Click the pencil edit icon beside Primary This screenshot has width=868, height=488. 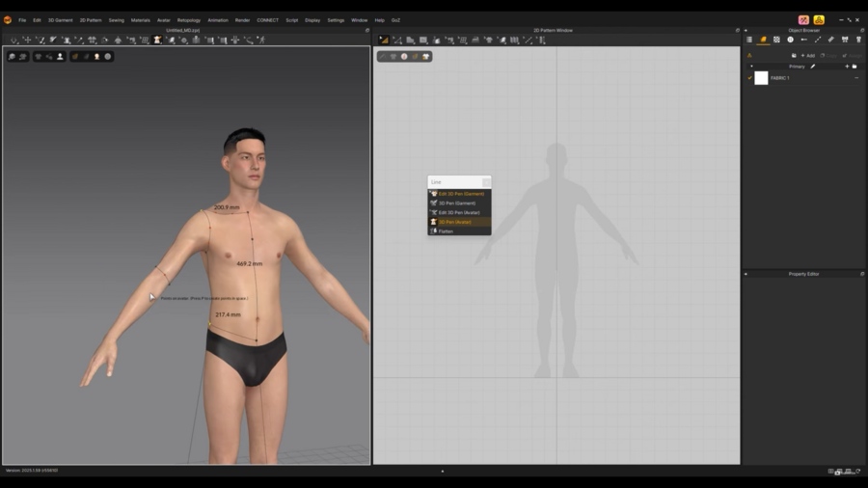(x=813, y=67)
